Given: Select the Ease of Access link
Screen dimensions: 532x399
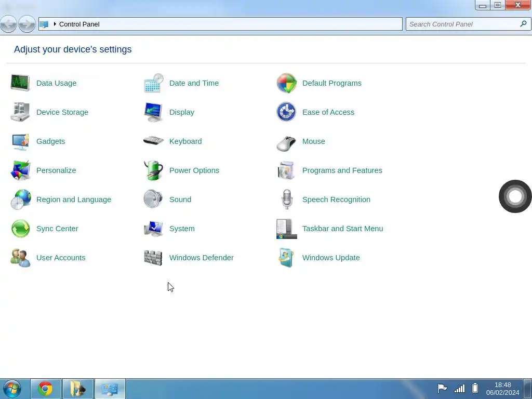Looking at the screenshot, I should coord(328,112).
